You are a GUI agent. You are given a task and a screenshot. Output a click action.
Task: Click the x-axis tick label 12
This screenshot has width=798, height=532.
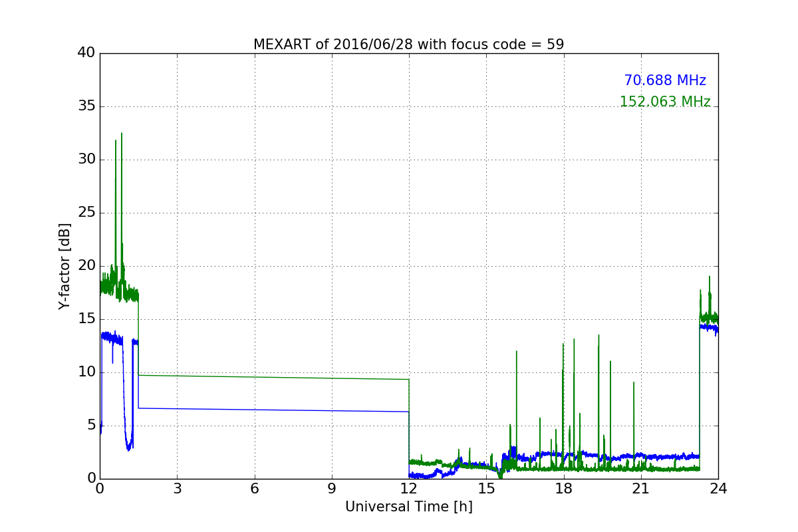[x=409, y=488]
